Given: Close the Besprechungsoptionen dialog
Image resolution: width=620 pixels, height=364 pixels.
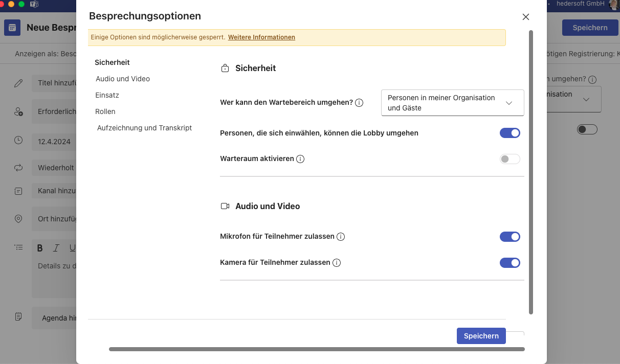Looking at the screenshot, I should pos(525,17).
